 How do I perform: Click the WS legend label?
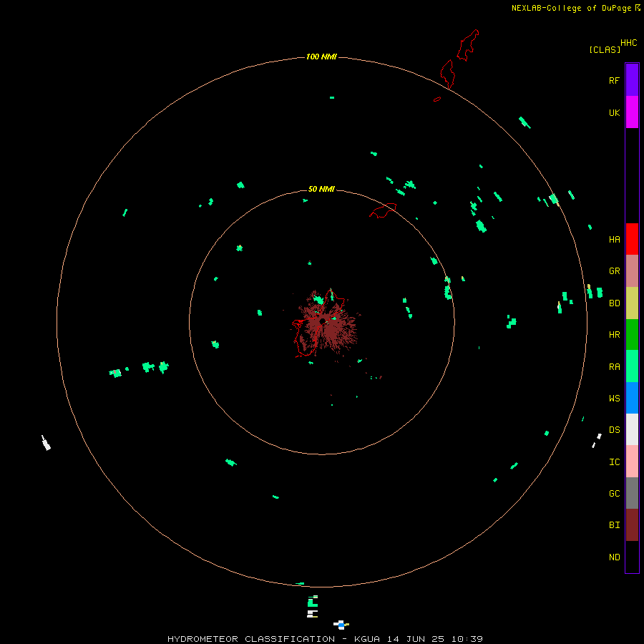(614, 398)
